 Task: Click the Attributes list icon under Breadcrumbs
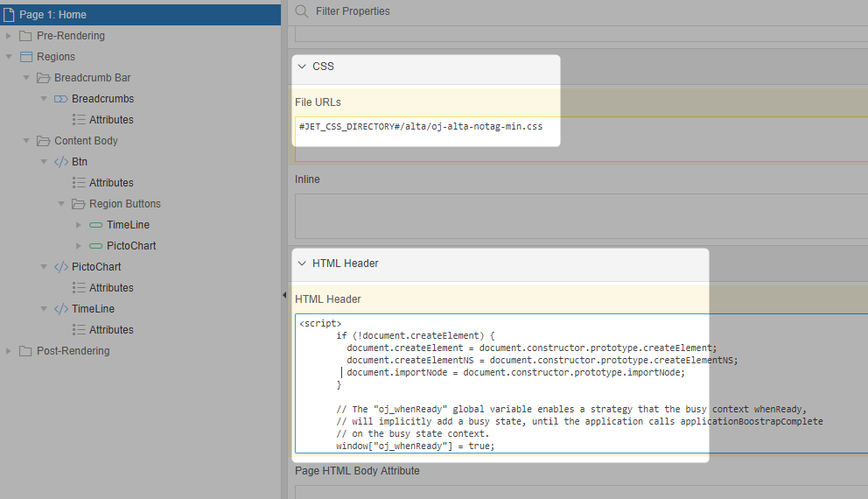point(79,120)
